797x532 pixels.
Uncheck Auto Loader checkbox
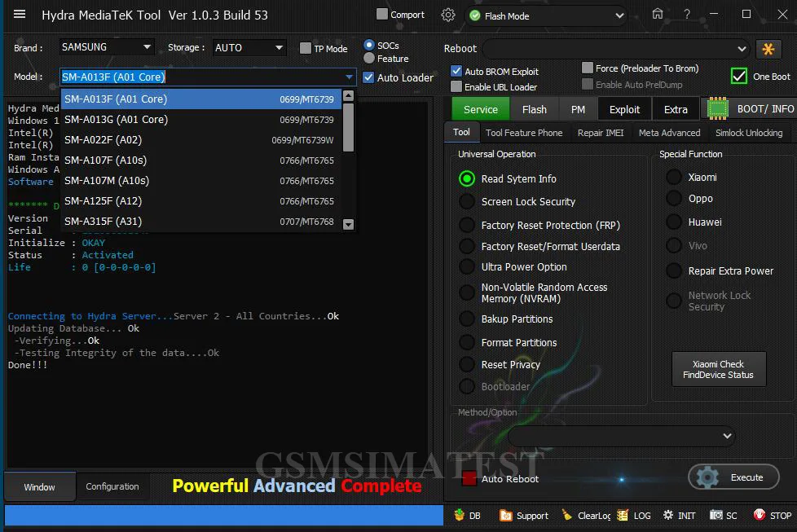click(x=368, y=77)
